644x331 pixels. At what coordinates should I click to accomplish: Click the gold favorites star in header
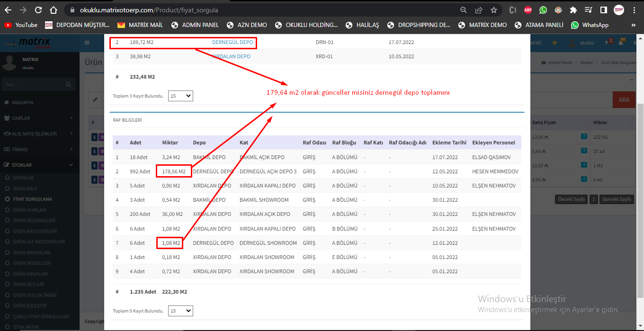[555, 43]
